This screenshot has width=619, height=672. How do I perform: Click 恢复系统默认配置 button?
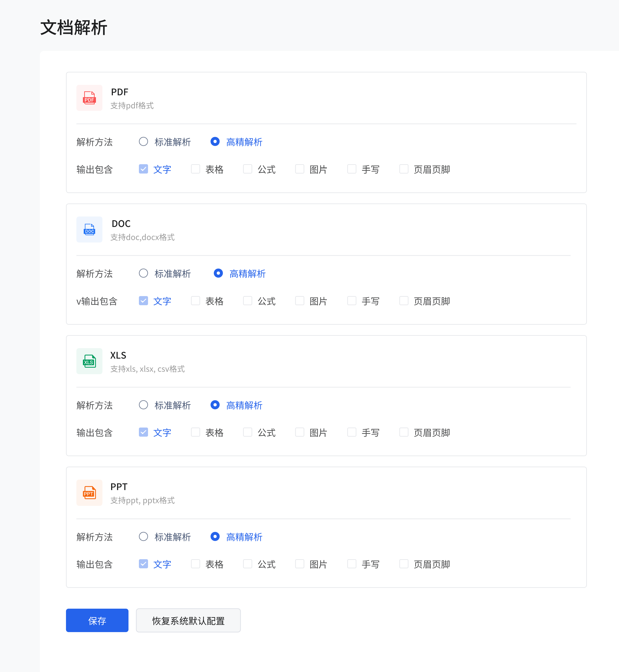click(x=188, y=620)
